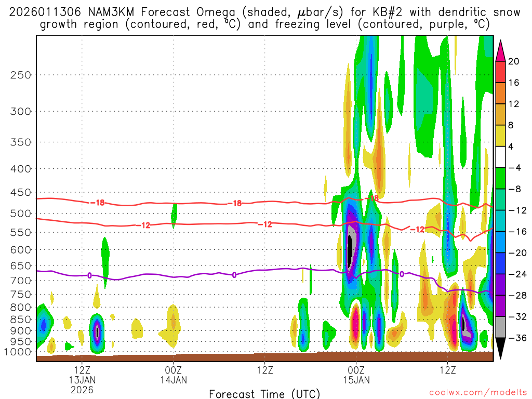Click the 450 pressure level label
This screenshot has height=399, width=532.
pyautogui.click(x=21, y=192)
